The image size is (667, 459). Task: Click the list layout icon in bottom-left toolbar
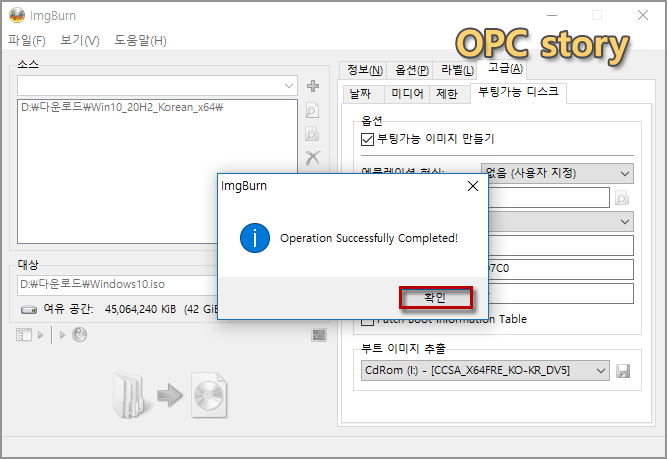tap(24, 335)
